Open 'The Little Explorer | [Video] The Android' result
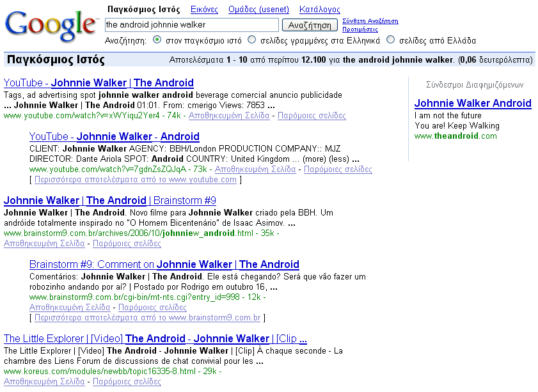The image size is (538, 392). [155, 338]
